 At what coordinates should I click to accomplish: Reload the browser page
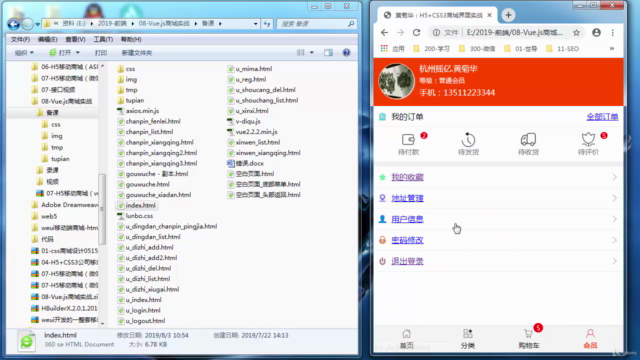coord(416,33)
